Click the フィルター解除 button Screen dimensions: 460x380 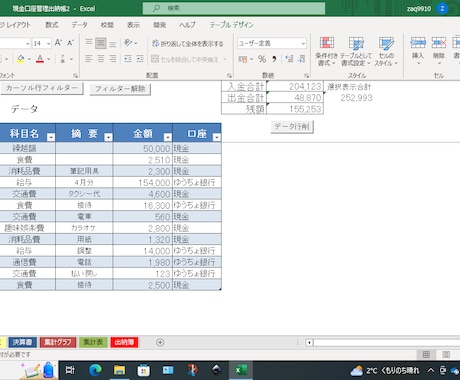[x=120, y=89]
